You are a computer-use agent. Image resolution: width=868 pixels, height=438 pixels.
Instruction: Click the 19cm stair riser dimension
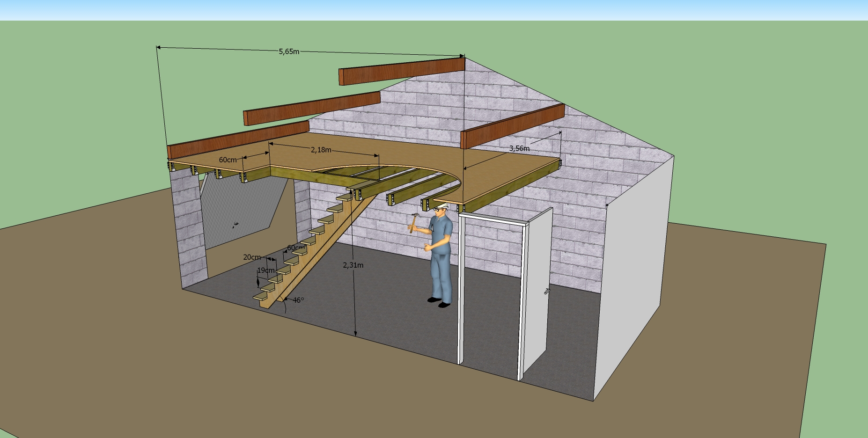tap(265, 270)
